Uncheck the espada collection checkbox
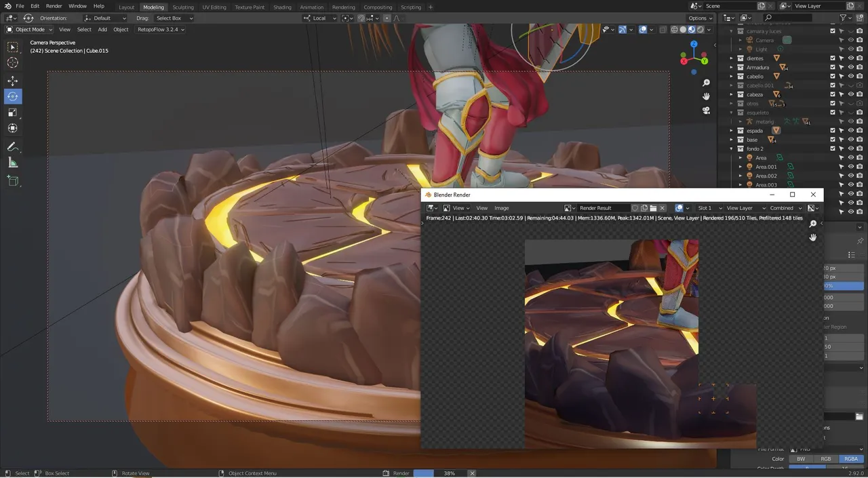Screen dimensions: 868x478 (x=833, y=131)
